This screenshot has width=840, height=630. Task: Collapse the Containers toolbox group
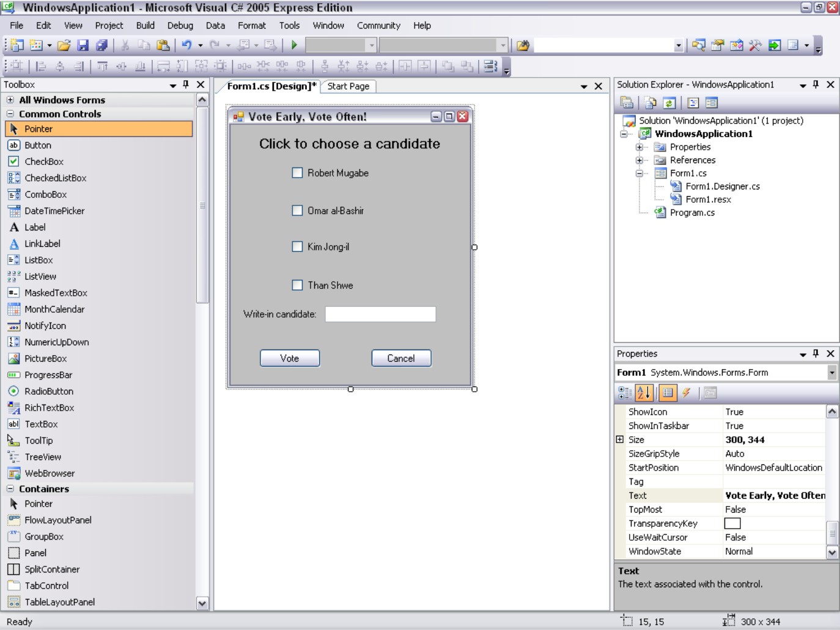click(x=10, y=489)
